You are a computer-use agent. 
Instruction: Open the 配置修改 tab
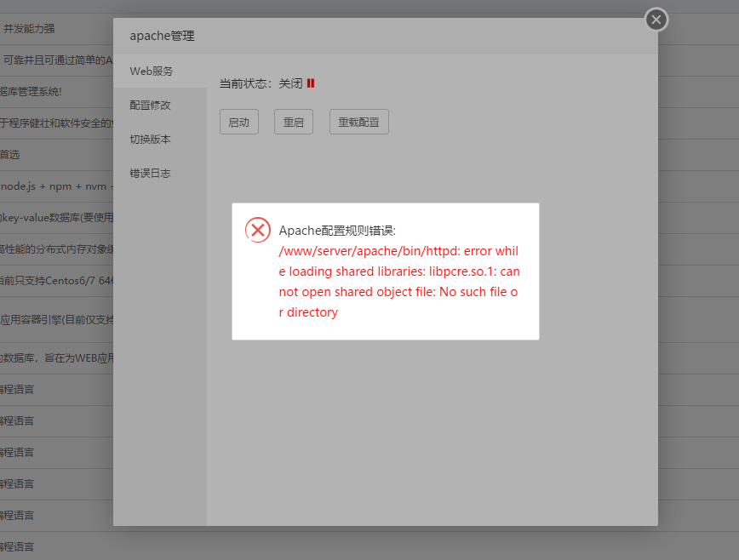[x=160, y=105]
